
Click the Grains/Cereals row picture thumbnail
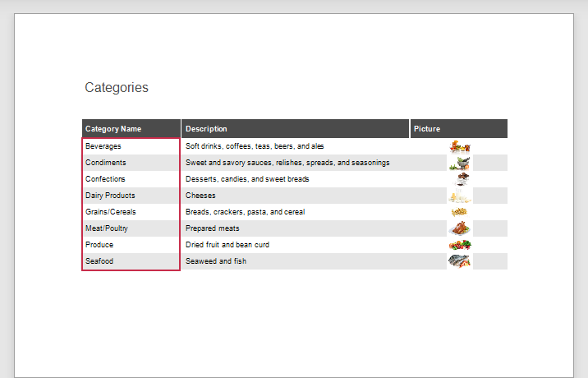(459, 212)
